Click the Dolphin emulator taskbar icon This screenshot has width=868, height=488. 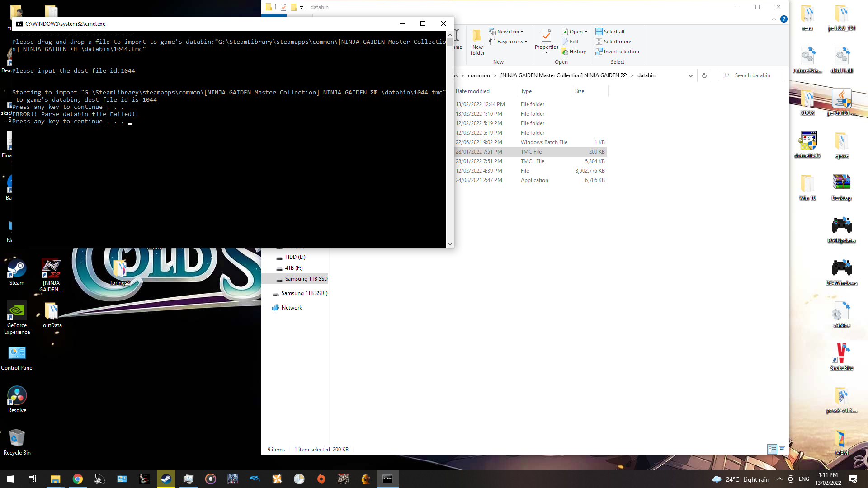pos(255,479)
